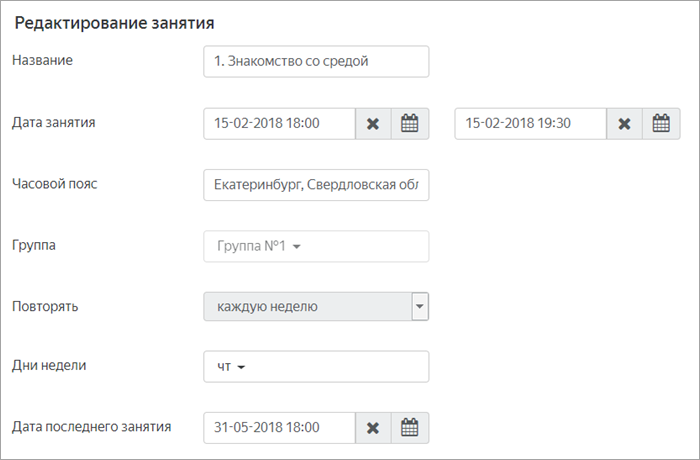
Task: Click the 'Название' field label
Action: (42, 60)
